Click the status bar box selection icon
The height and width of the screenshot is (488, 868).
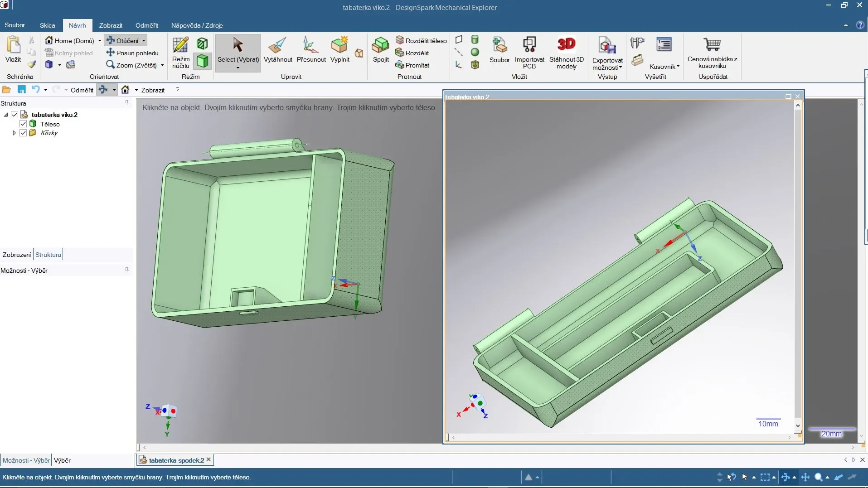tap(765, 477)
